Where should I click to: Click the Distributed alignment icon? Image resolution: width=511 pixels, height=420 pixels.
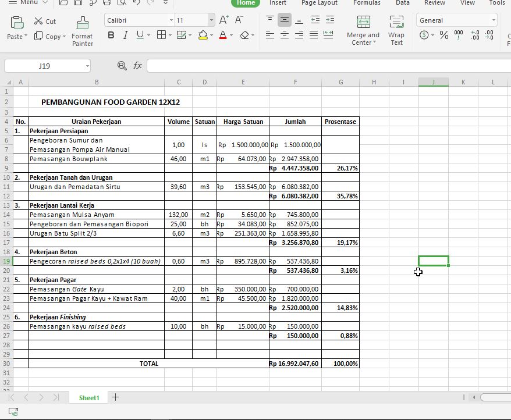pyautogui.click(x=328, y=34)
